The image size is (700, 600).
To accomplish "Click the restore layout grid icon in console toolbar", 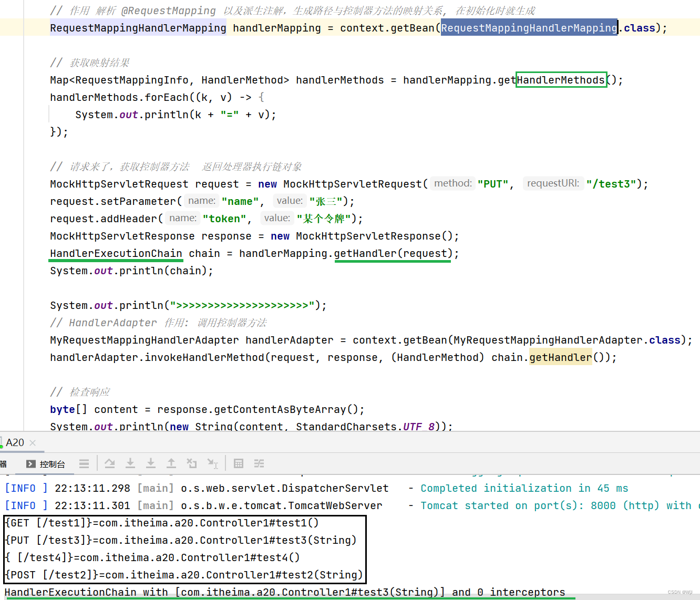I will point(238,463).
